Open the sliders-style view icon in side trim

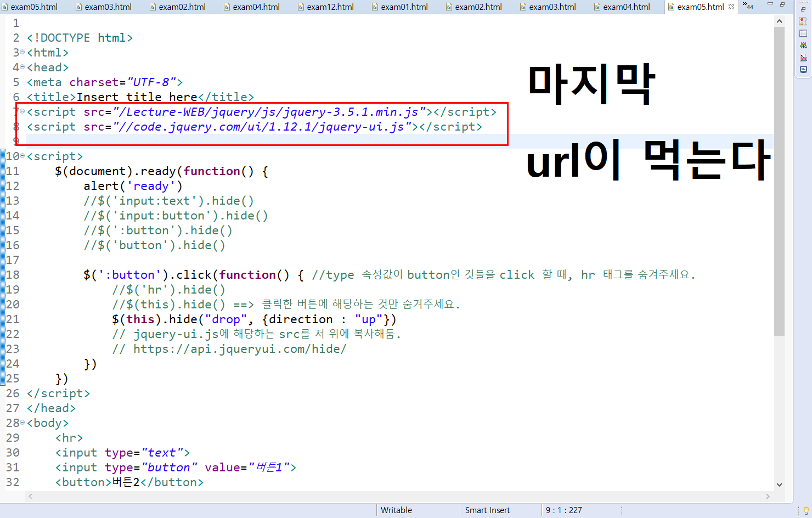pos(803,46)
